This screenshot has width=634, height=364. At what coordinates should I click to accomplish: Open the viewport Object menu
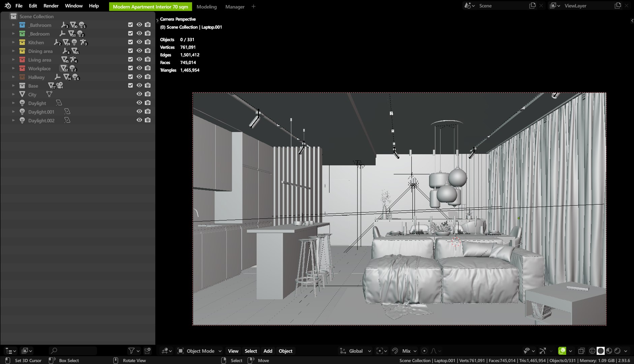click(285, 351)
